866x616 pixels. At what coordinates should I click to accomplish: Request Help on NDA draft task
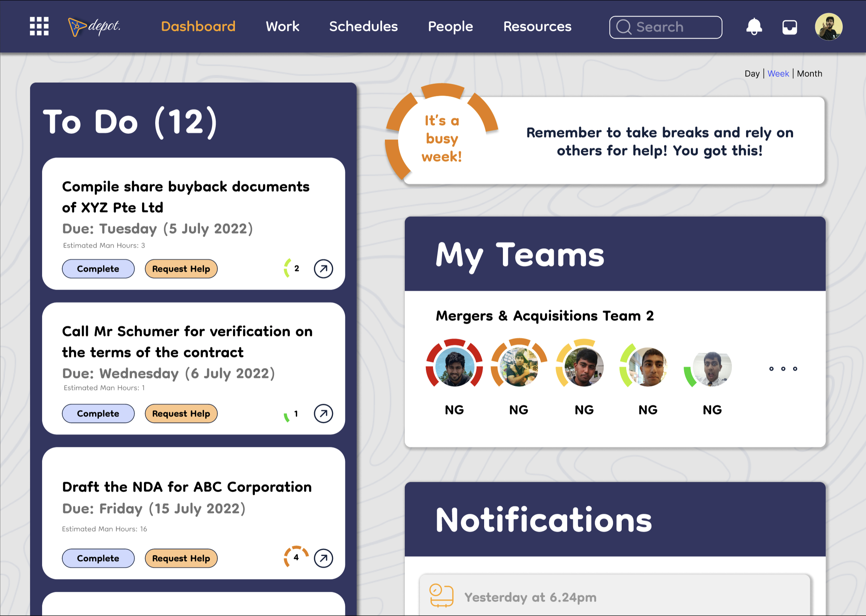pos(181,558)
